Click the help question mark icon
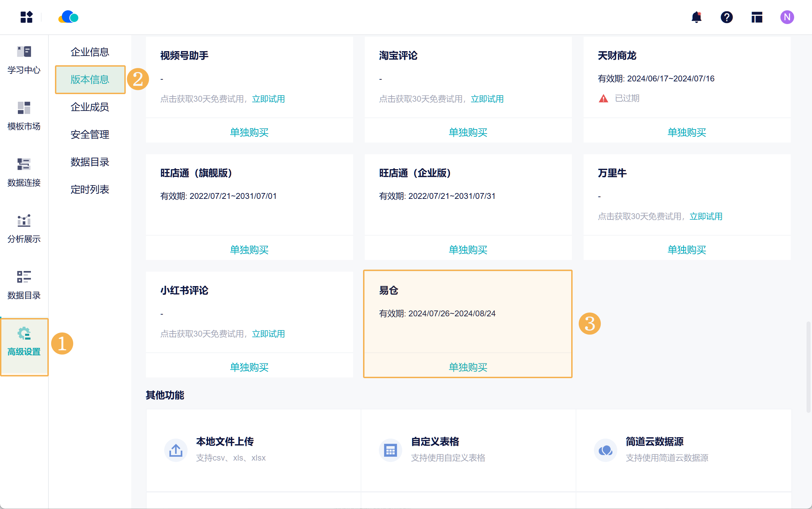812x509 pixels. point(726,17)
